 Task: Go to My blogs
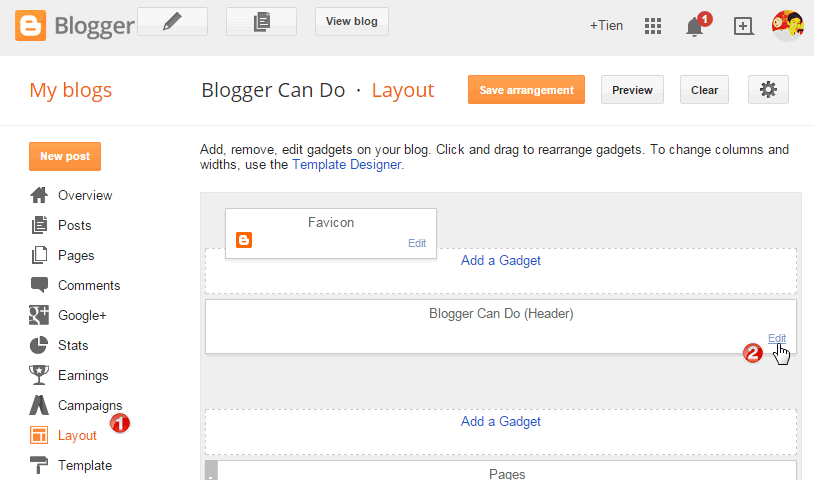tap(71, 90)
